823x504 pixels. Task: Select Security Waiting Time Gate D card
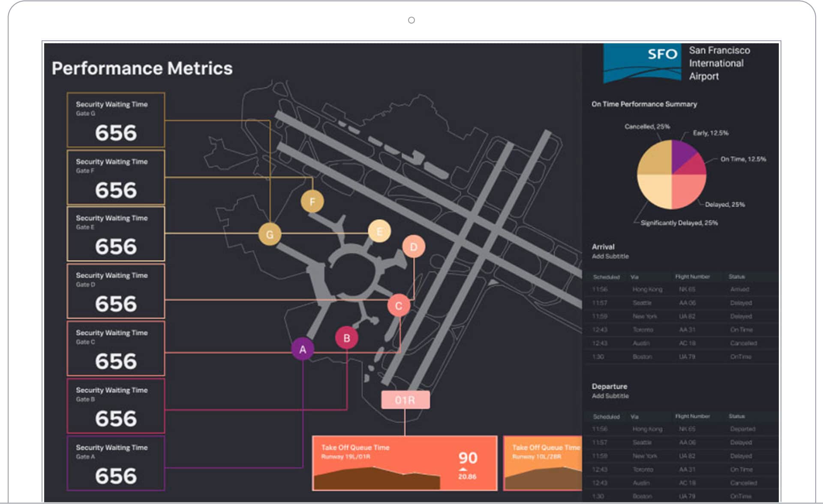tap(116, 291)
